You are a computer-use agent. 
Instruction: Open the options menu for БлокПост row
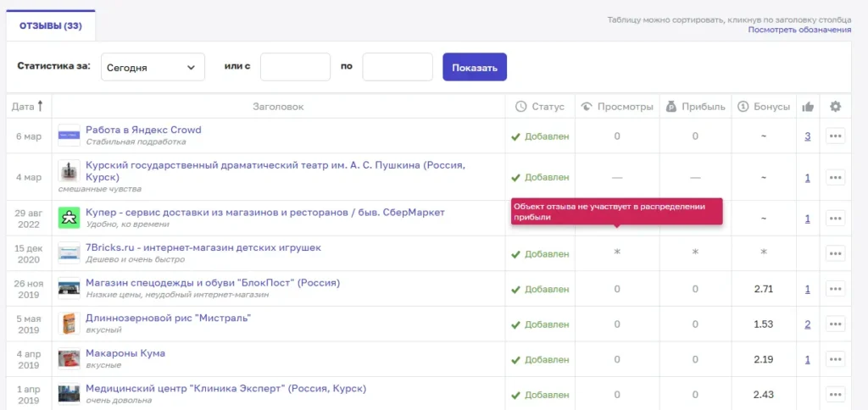pyautogui.click(x=835, y=288)
